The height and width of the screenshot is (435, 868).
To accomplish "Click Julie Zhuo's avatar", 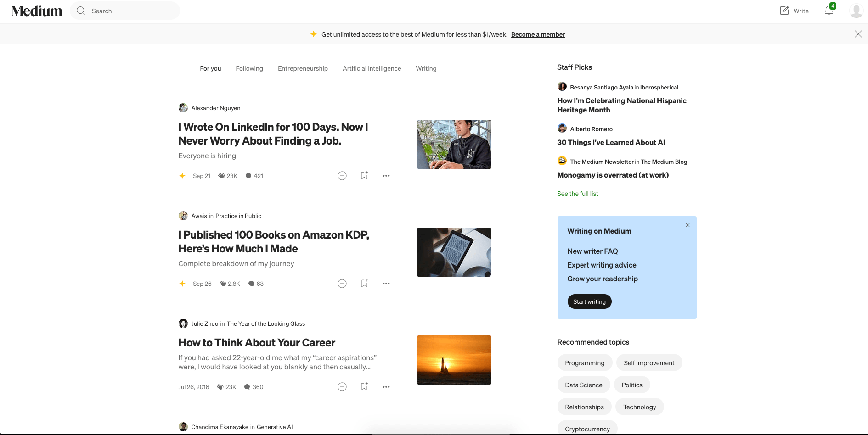I will pos(183,323).
